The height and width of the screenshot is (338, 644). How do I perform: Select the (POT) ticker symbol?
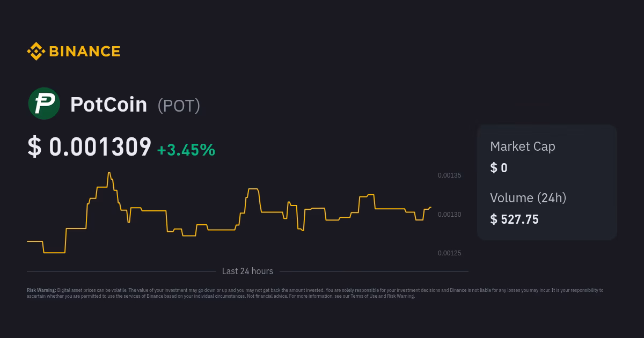point(179,105)
